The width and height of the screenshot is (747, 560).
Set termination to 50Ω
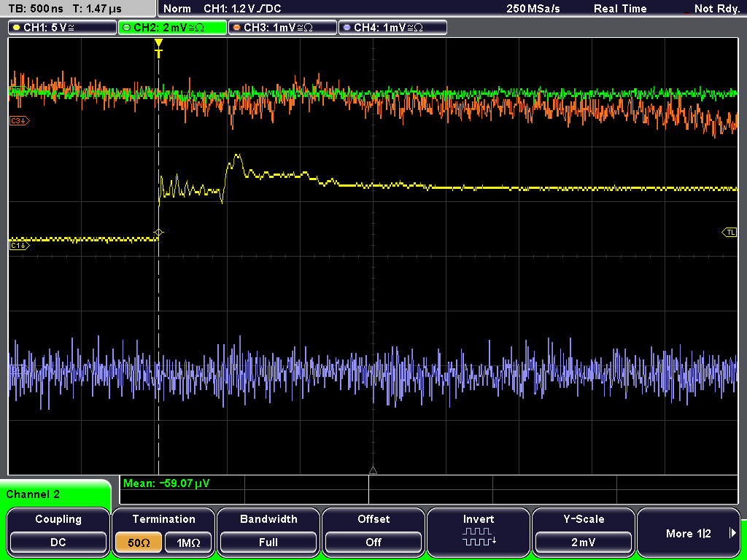click(x=139, y=542)
